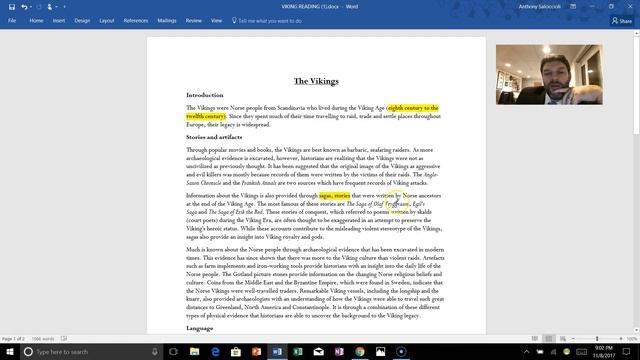The image size is (640, 360).
Task: Click the Anthony Salciccioli account name
Action: (539, 7)
